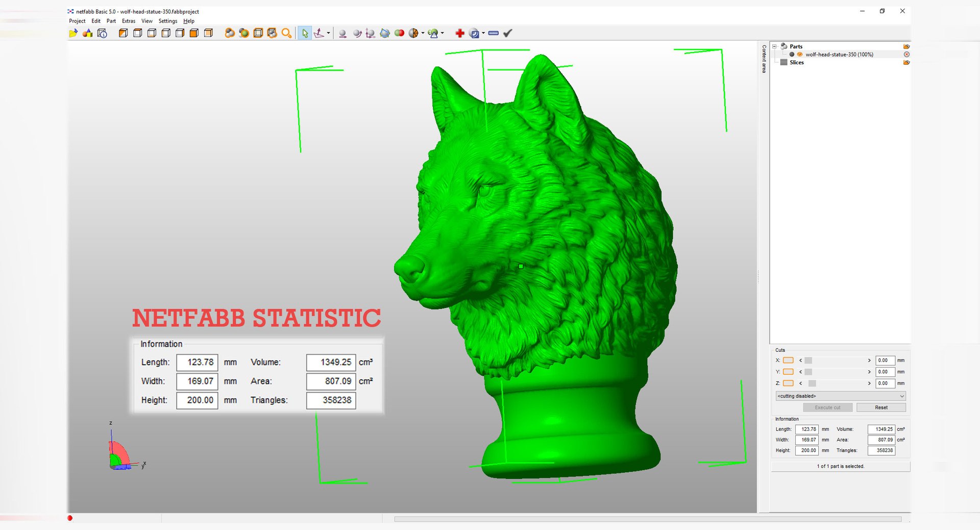Image resolution: width=980 pixels, height=530 pixels.
Task: Toggle the Y cut plane button
Action: point(788,372)
